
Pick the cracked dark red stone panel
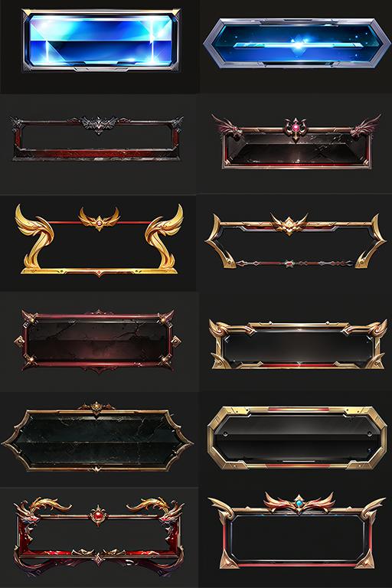tap(97, 341)
